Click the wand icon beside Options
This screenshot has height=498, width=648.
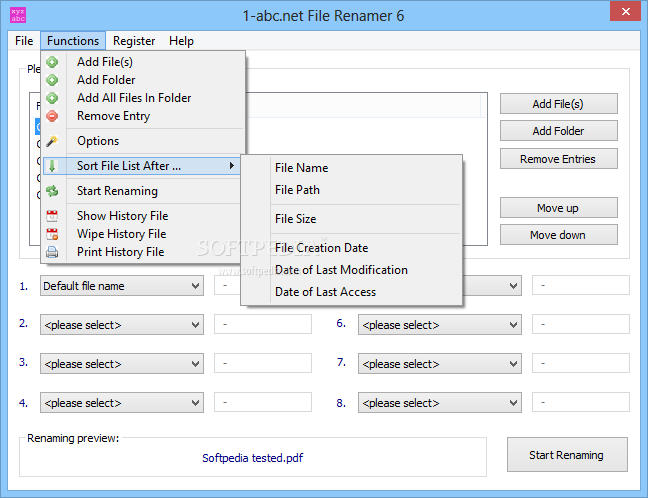(52, 141)
